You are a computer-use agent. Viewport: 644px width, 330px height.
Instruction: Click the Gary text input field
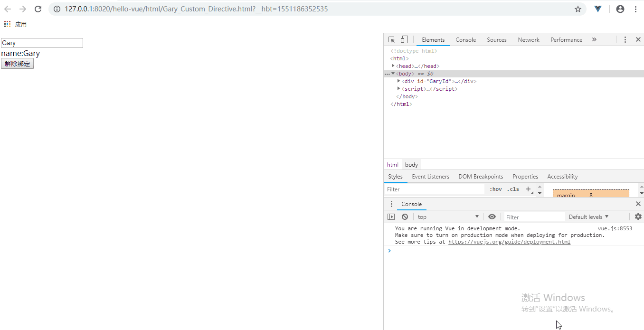(x=42, y=43)
